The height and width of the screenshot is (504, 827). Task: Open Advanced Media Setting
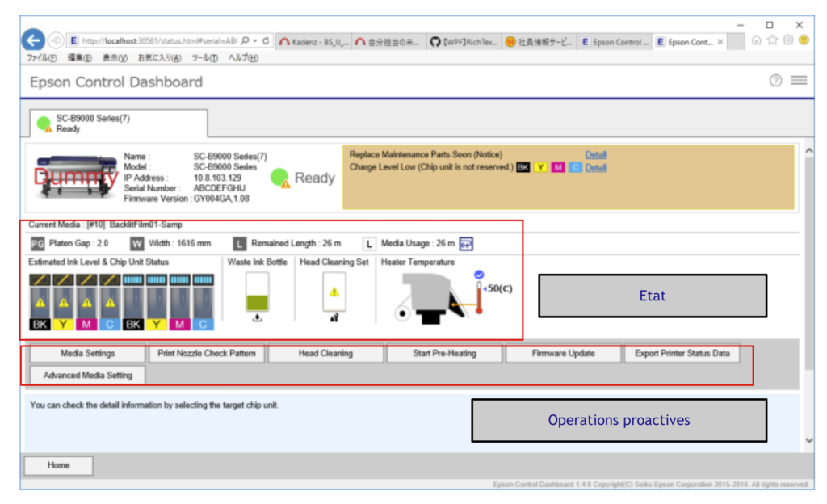pos(87,376)
